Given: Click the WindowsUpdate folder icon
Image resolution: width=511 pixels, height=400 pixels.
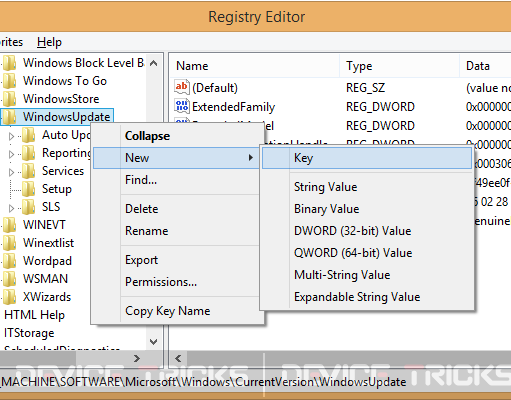Looking at the screenshot, I should tap(9, 117).
